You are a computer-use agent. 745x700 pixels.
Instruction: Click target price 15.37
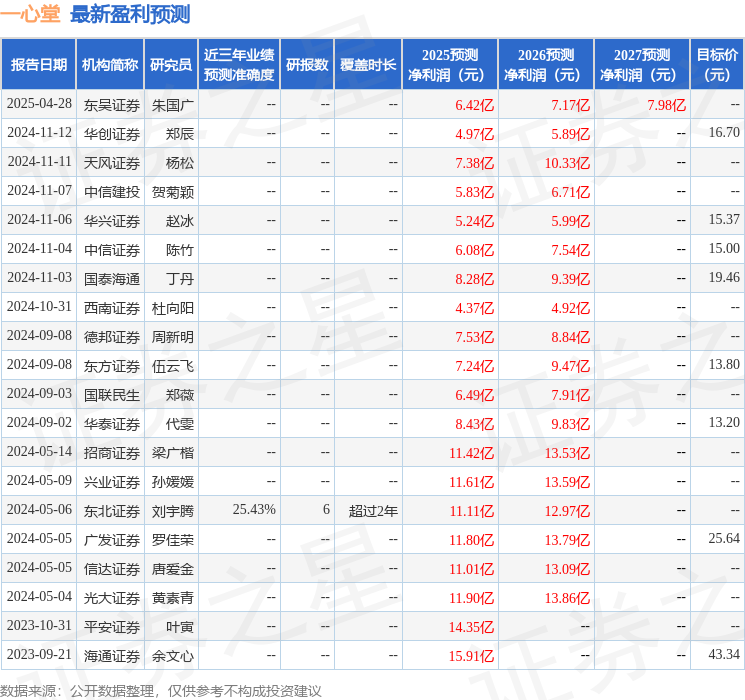coord(724,220)
